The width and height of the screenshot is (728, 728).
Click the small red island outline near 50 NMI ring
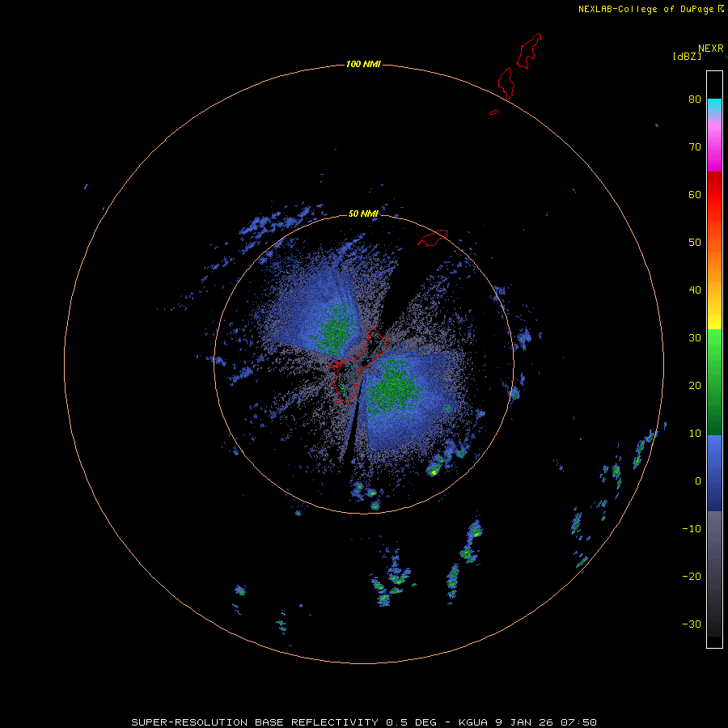tap(433, 237)
